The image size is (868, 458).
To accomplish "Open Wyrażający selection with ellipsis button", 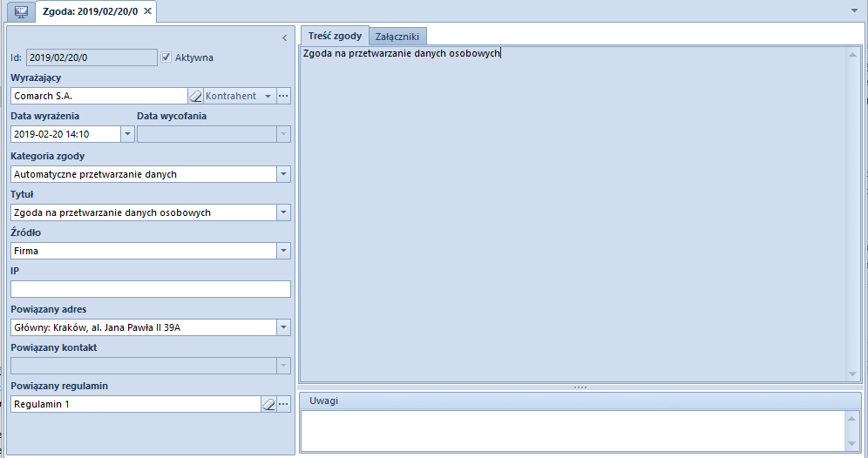I will (283, 96).
